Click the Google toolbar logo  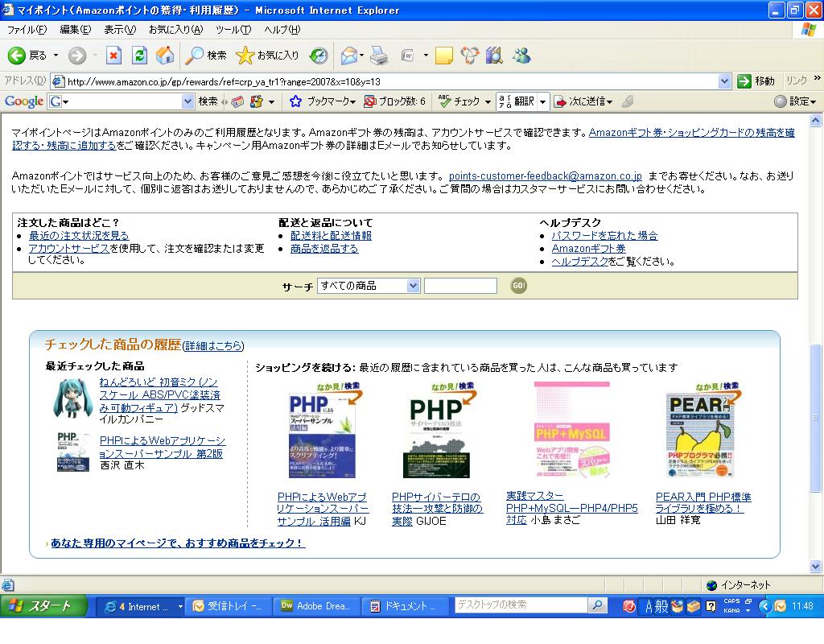point(23,101)
